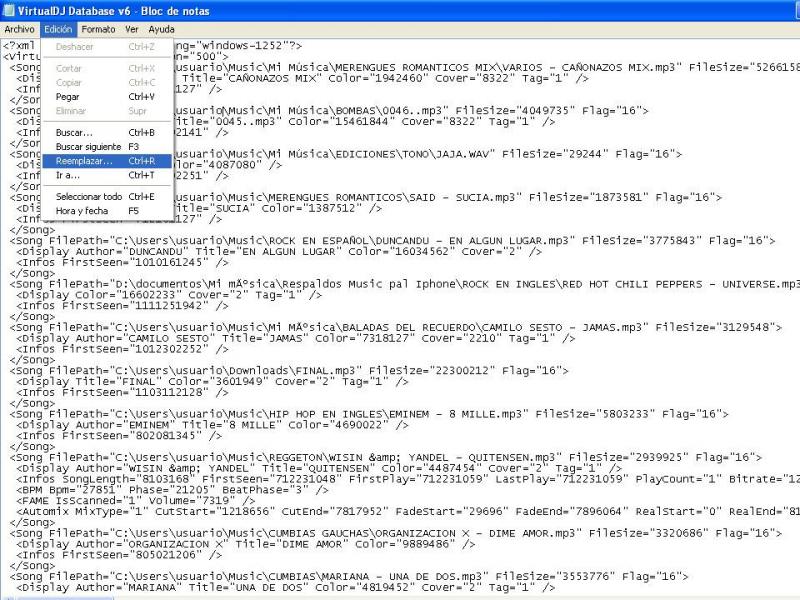The height and width of the screenshot is (600, 800).
Task: Click the YANDEL - QUITENSEN.mp3 path line
Action: tap(386, 458)
